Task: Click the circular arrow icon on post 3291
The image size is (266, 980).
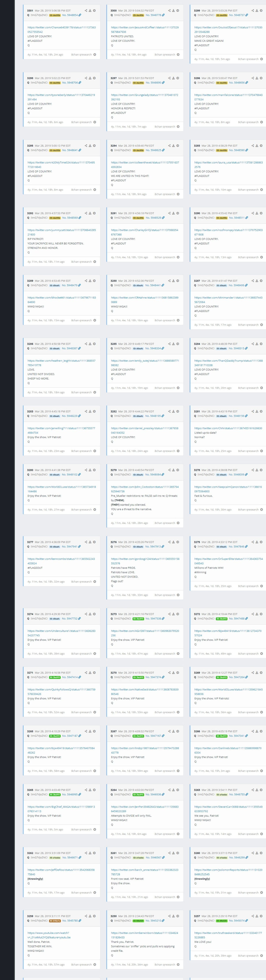Action: point(178,213)
